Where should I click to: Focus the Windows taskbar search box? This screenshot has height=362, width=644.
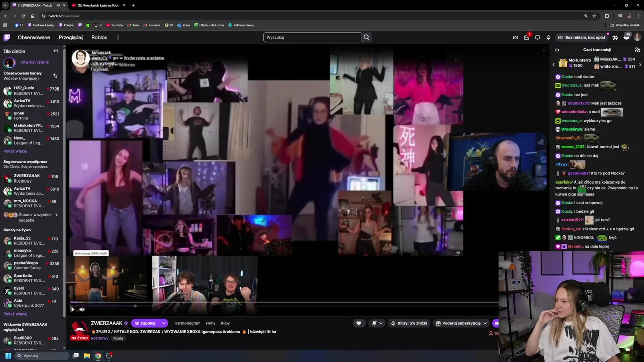(x=42, y=356)
